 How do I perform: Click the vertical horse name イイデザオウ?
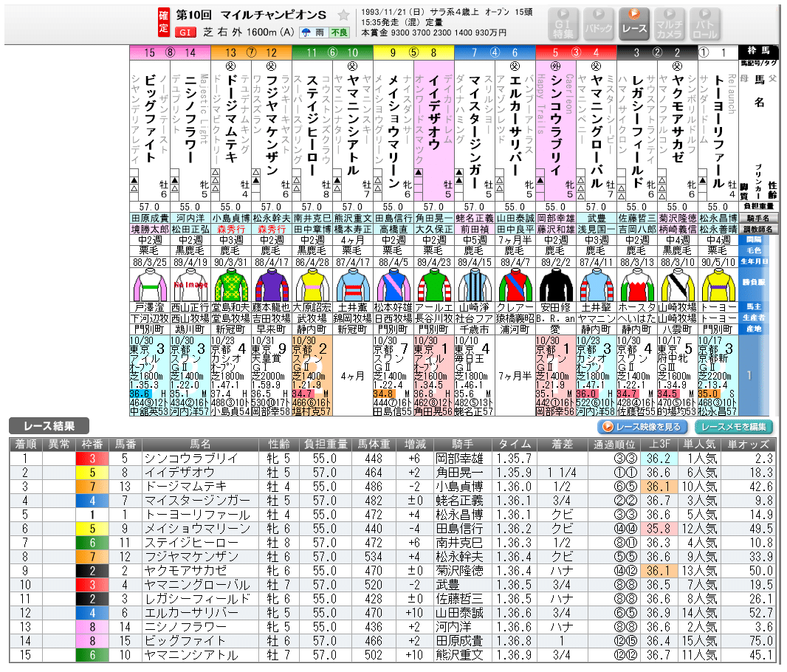pyautogui.click(x=433, y=112)
